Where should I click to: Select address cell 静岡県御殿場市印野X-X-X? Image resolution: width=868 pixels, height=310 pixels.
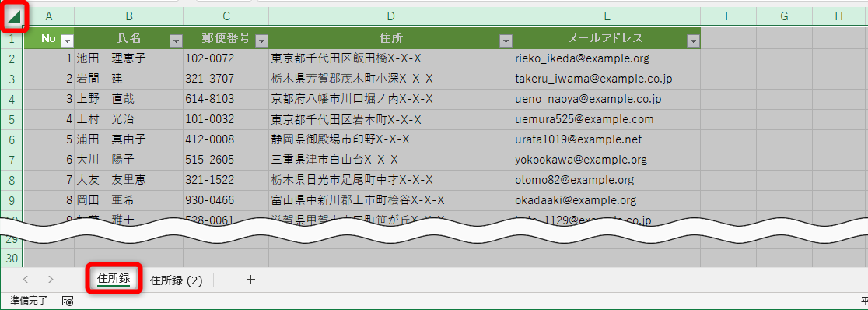(x=390, y=139)
